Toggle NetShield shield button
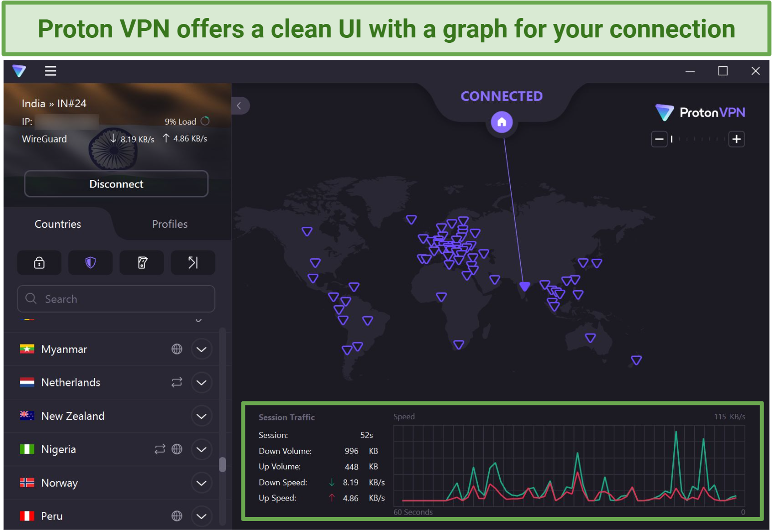Viewport: 773px width, 532px height. pos(90,263)
